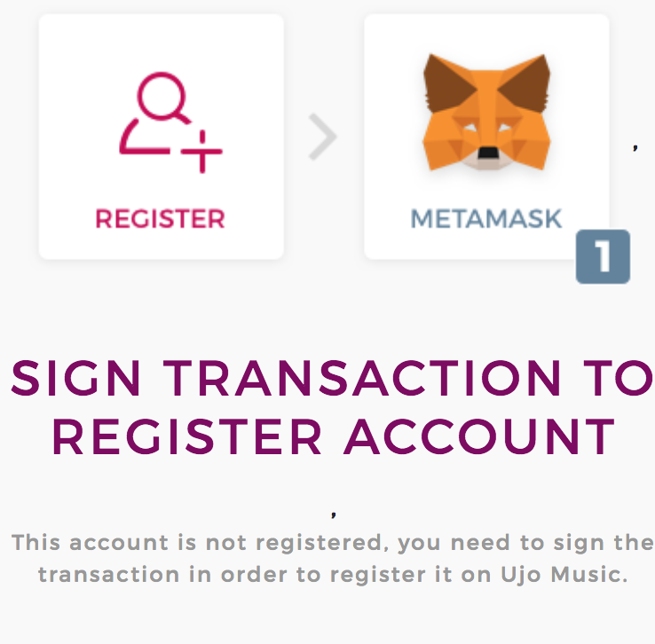Click the plus sign in Register icon

201,151
